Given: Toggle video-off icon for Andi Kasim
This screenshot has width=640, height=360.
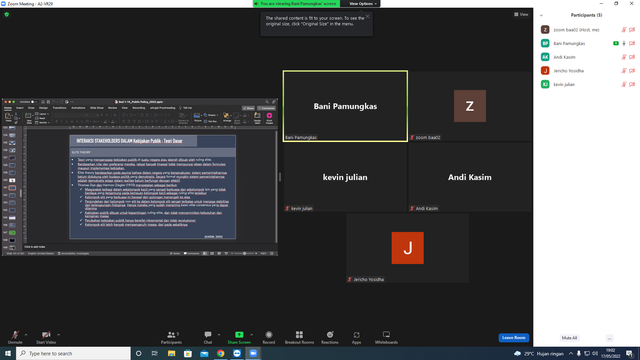Looking at the screenshot, I should (632, 57).
